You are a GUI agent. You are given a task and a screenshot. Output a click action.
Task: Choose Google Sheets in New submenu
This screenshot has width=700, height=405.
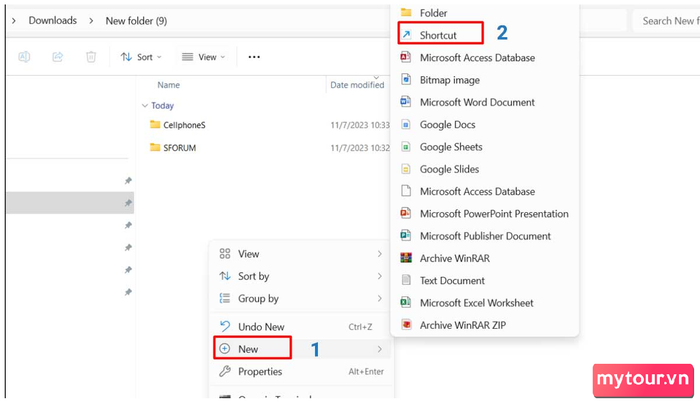[x=485, y=147]
